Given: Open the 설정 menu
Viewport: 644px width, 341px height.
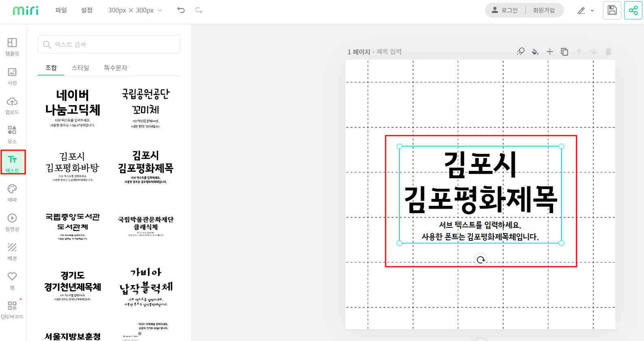Looking at the screenshot, I should [87, 10].
